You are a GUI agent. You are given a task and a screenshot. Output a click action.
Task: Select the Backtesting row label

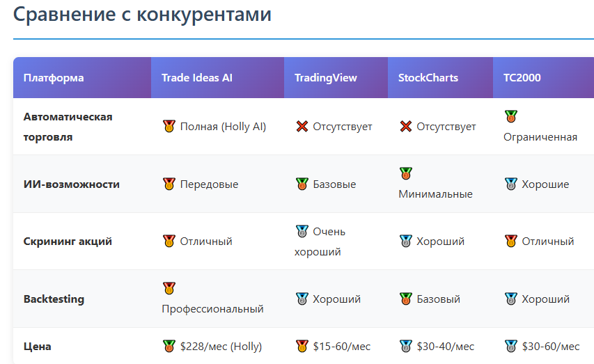coord(54,299)
